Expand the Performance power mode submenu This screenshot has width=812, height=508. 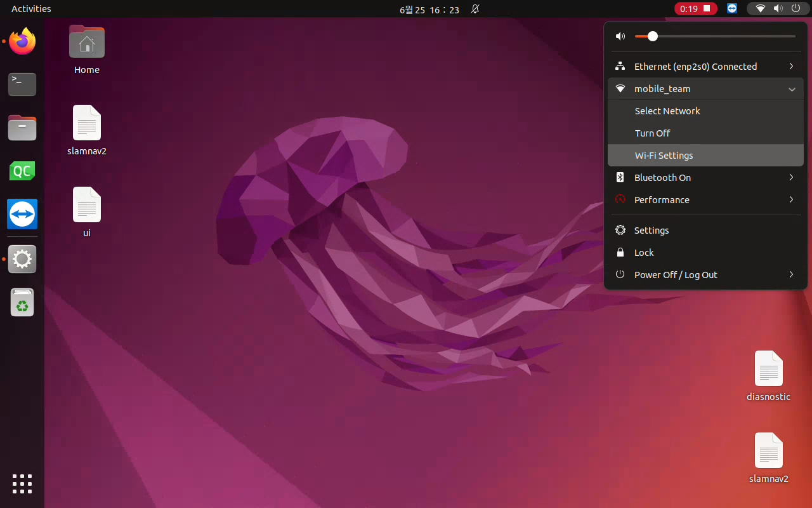tap(705, 200)
